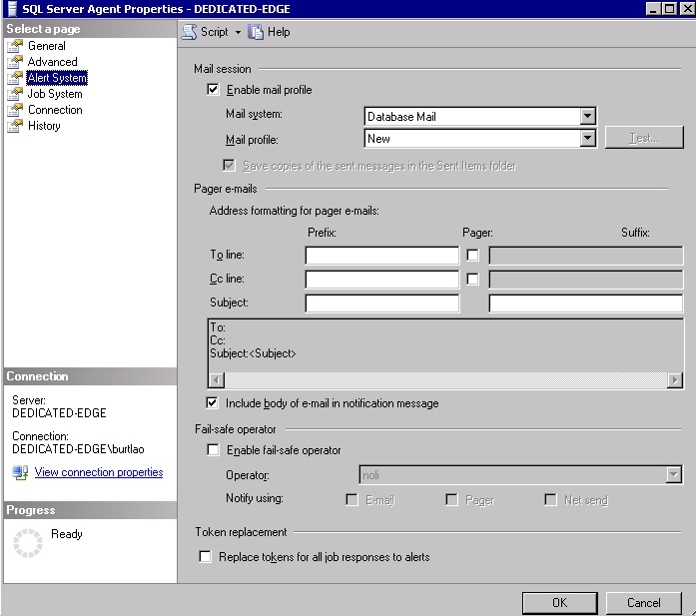Click the Subject Suffix field
Screen dimensions: 696x616
tap(585, 304)
